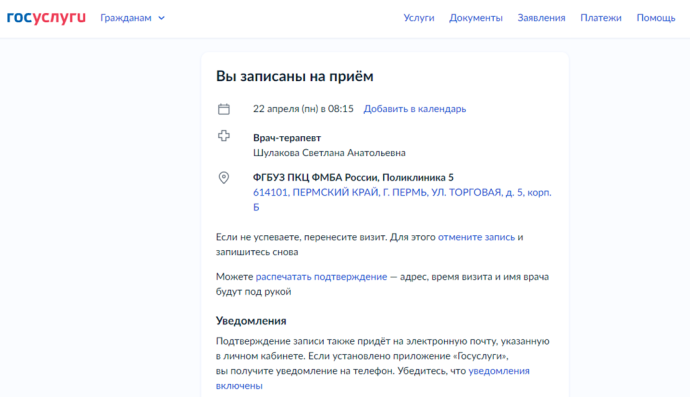Screen dimensions: 690x397
Task: Click Добавить в календарь link
Action: pyautogui.click(x=415, y=109)
